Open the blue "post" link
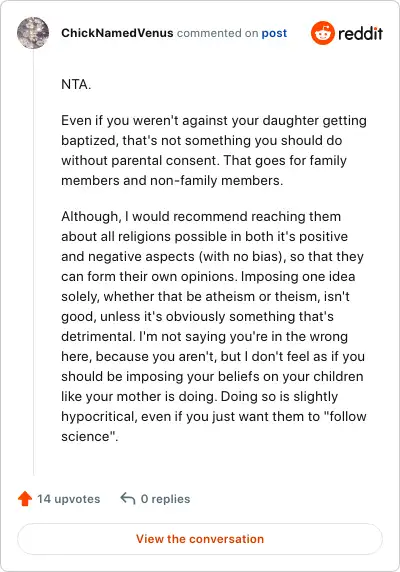The image size is (400, 572). pyautogui.click(x=274, y=33)
